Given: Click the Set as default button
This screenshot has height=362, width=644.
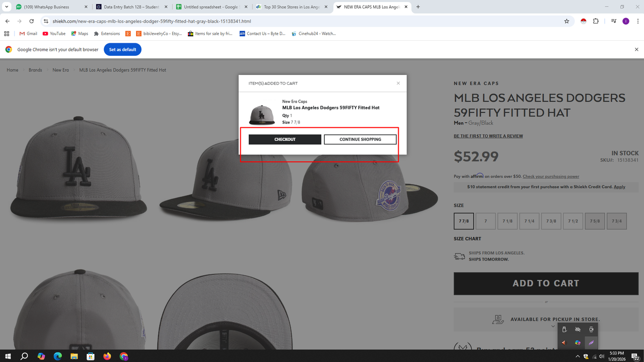Looking at the screenshot, I should 122,49.
